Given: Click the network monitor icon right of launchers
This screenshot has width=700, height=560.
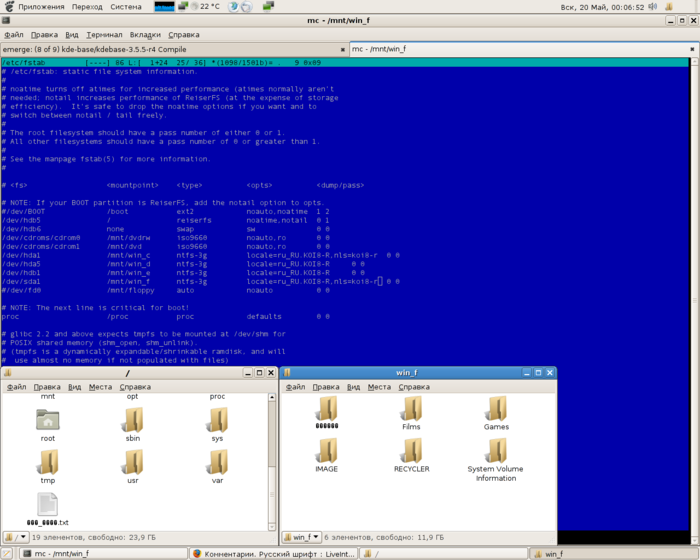Looking at the screenshot, I should click(268, 6).
